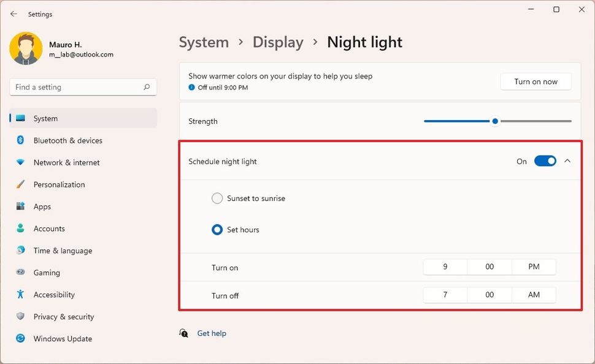This screenshot has height=364, width=595.
Task: Open the Get help link
Action: pyautogui.click(x=211, y=333)
